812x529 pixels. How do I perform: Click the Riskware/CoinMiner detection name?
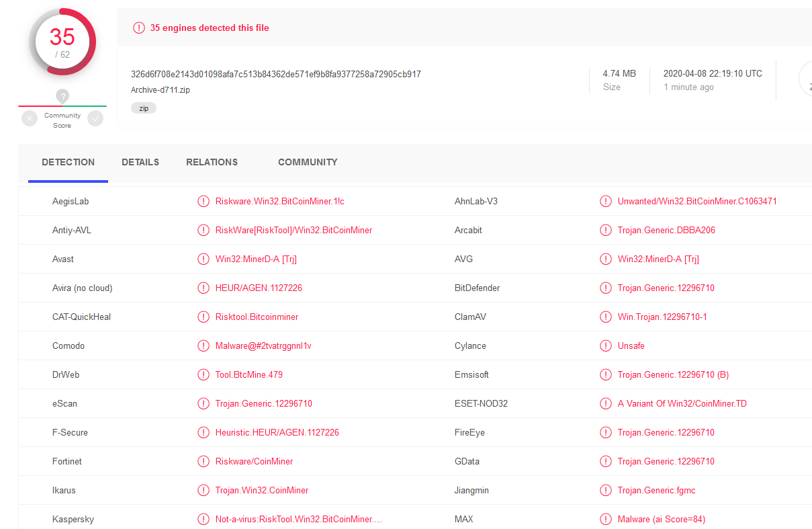coord(255,461)
